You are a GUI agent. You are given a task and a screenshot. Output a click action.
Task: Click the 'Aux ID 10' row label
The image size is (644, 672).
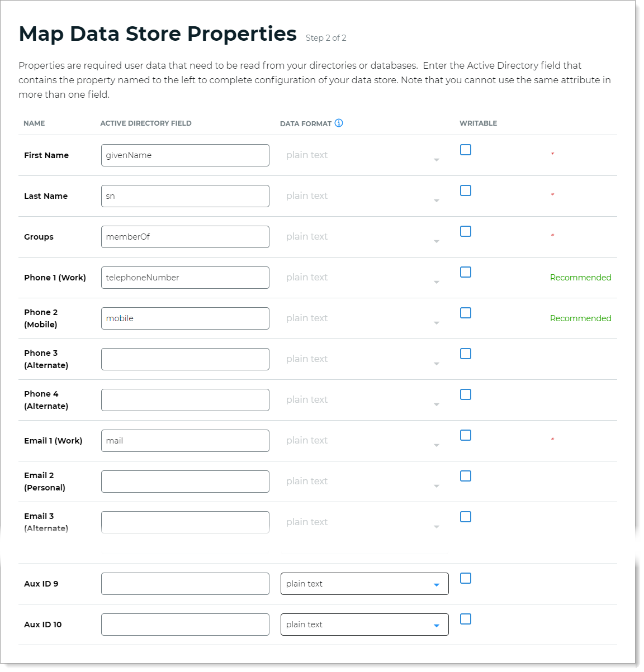(43, 625)
